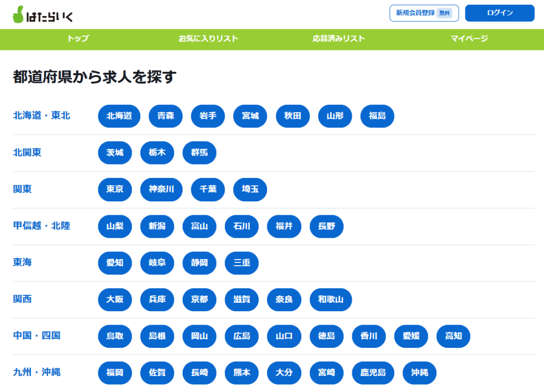
Task: Select 佐賀 prefecture button
Action: [x=157, y=373]
